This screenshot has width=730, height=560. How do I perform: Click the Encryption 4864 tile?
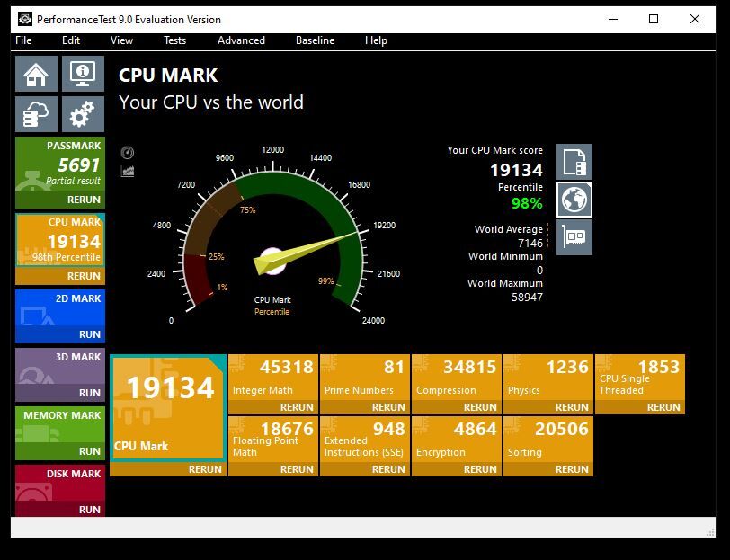(457, 440)
